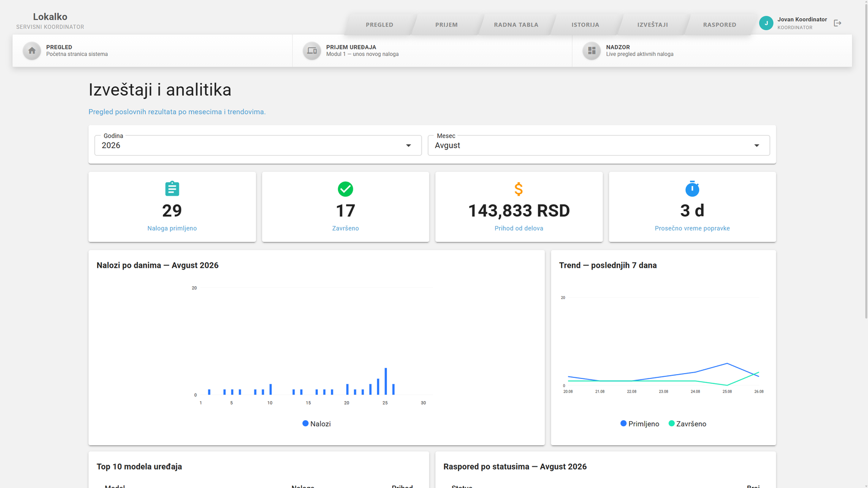This screenshot has height=488, width=868.
Task: Expand the Mesec dropdown arrow
Action: [x=756, y=145]
